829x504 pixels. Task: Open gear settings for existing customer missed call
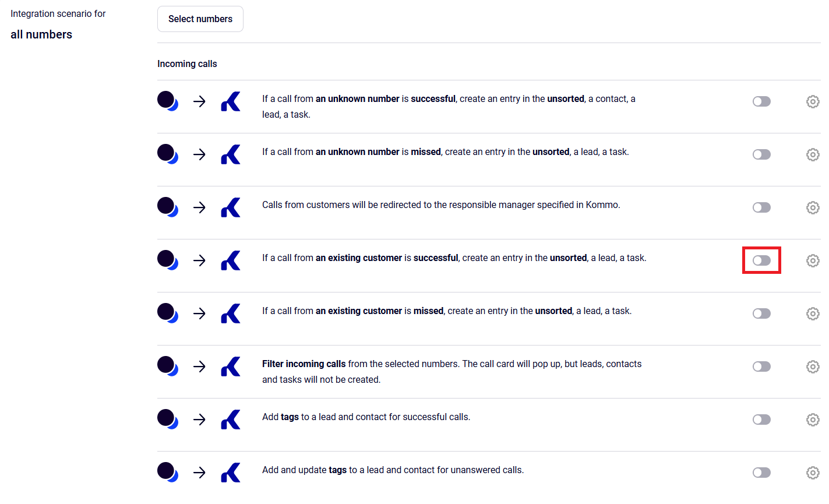pos(813,313)
